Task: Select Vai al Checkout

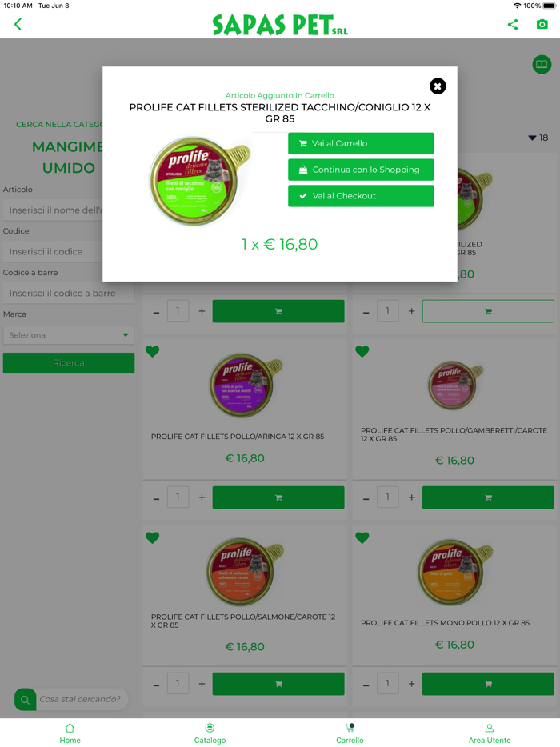Action: point(361,196)
